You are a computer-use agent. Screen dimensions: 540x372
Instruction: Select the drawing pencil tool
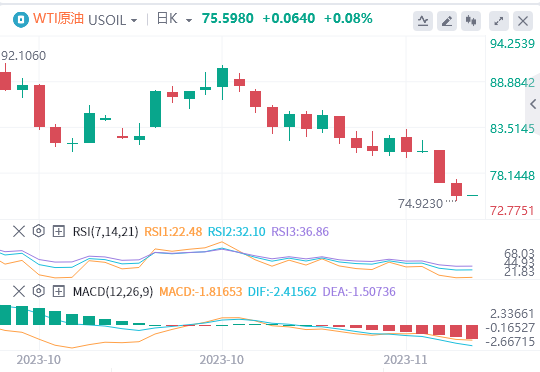pos(447,21)
